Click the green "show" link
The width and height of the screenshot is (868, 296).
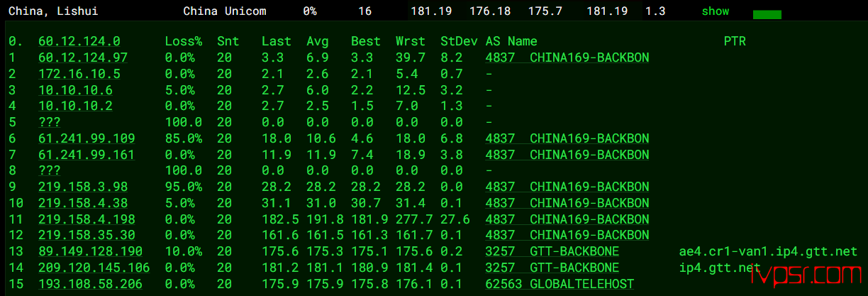coord(715,11)
